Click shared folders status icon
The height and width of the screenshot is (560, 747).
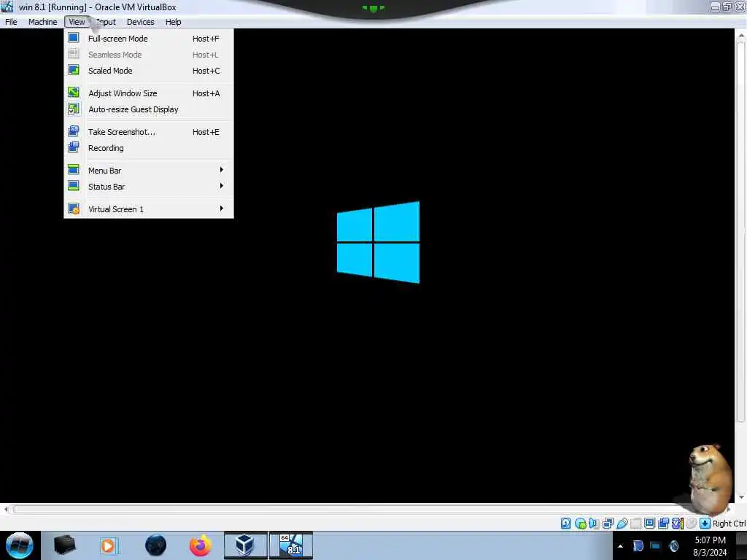click(635, 524)
